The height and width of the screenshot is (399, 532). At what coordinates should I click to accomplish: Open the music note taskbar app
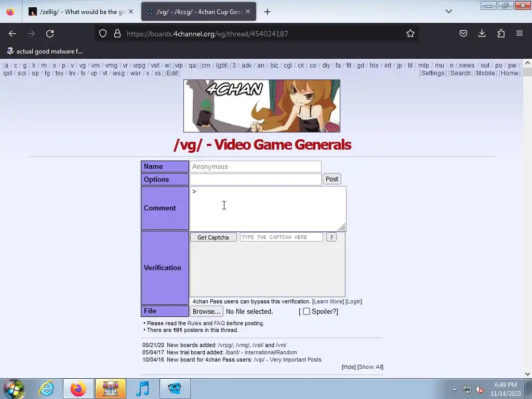coord(143,389)
